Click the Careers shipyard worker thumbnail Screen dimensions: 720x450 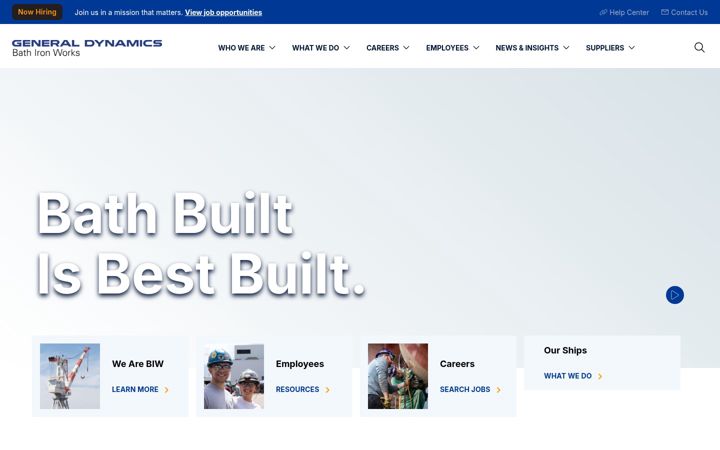tap(398, 376)
